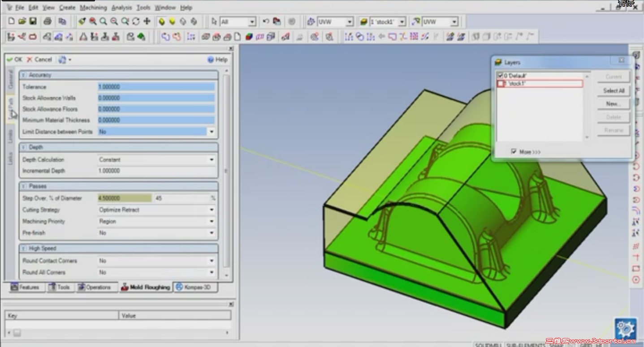Open the Depth Calculation dropdown
This screenshot has height=347, width=644.
(212, 159)
